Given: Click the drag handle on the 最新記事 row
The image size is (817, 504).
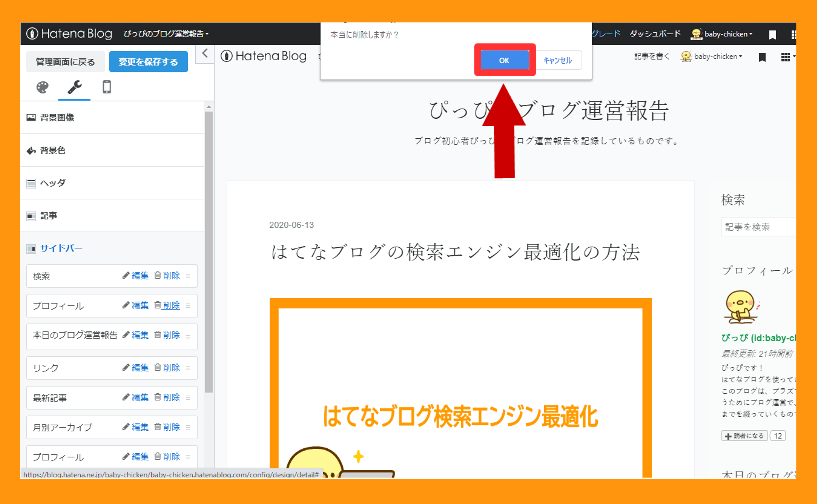Looking at the screenshot, I should pyautogui.click(x=188, y=398).
